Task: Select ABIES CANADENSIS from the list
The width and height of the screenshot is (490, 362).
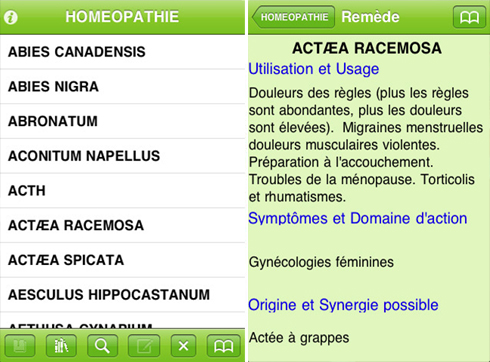Action: point(122,52)
